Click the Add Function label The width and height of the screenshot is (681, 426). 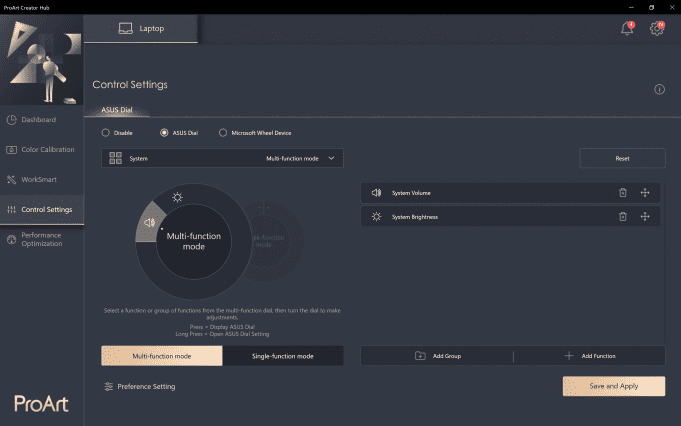[598, 356]
